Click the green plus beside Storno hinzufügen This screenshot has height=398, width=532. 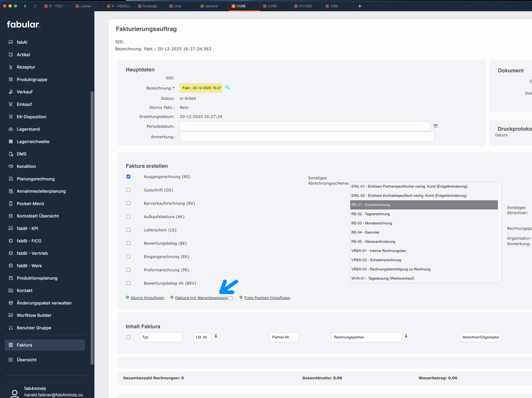click(127, 297)
